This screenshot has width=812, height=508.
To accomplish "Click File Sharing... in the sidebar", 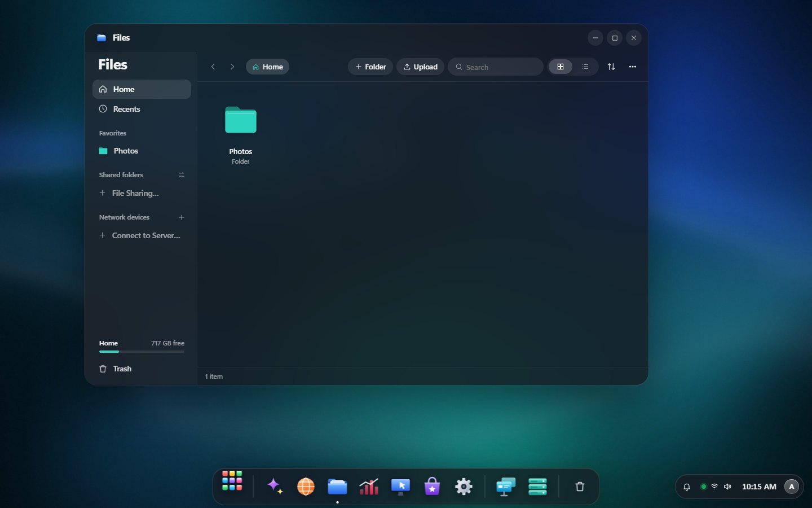I will coord(142,193).
